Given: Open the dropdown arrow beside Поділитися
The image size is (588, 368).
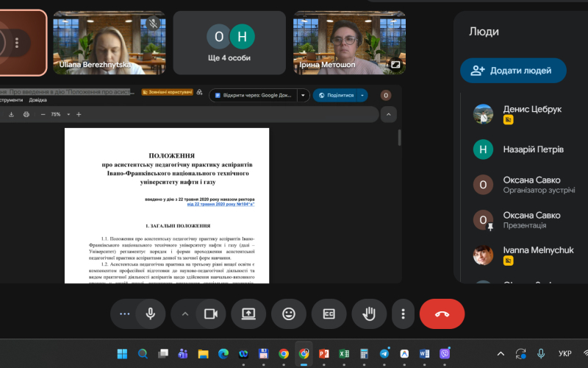Looking at the screenshot, I should click(362, 96).
